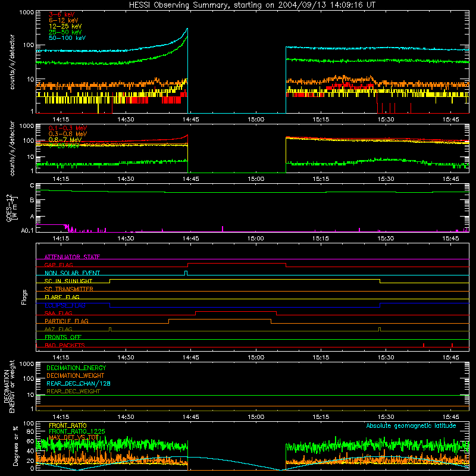476x476 pixels.
Task: Select the SC_TRANSMITTER flag label
Action: tap(69, 289)
